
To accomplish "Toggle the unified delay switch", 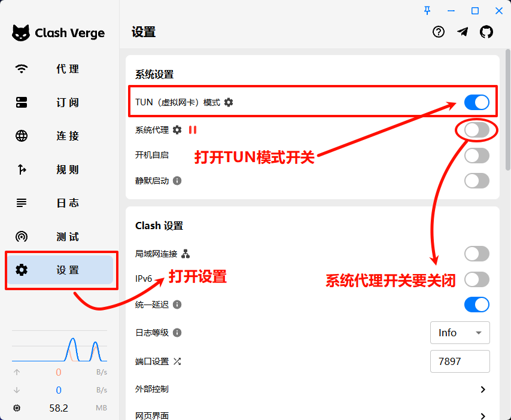I will point(477,305).
